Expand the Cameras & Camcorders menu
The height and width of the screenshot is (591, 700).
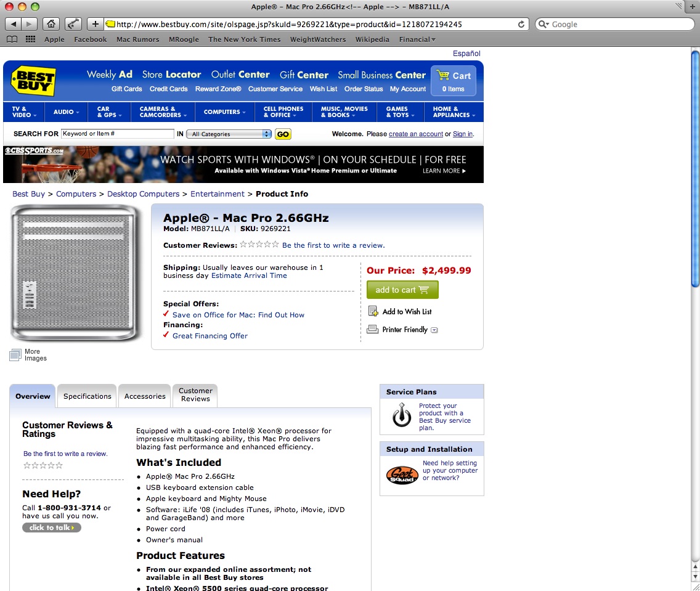tap(163, 112)
